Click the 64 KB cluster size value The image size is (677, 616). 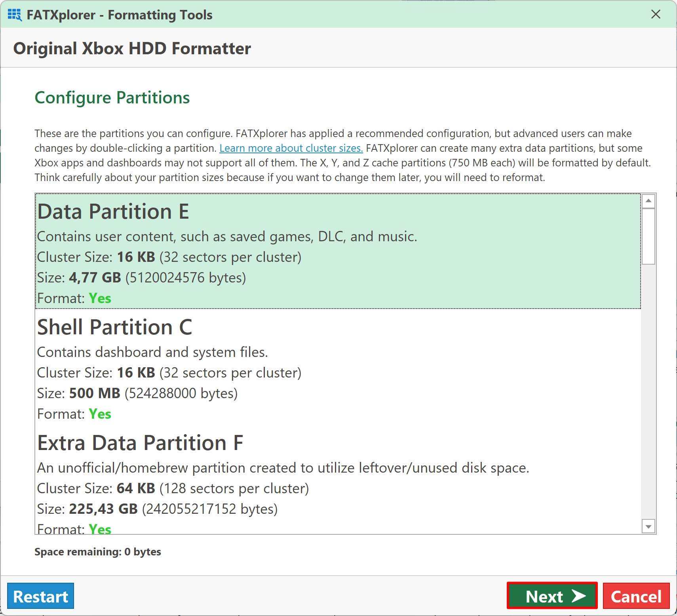click(x=136, y=488)
